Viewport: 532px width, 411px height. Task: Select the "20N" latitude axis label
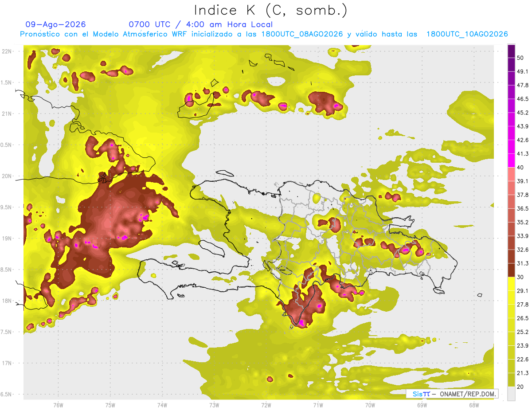click(7, 176)
